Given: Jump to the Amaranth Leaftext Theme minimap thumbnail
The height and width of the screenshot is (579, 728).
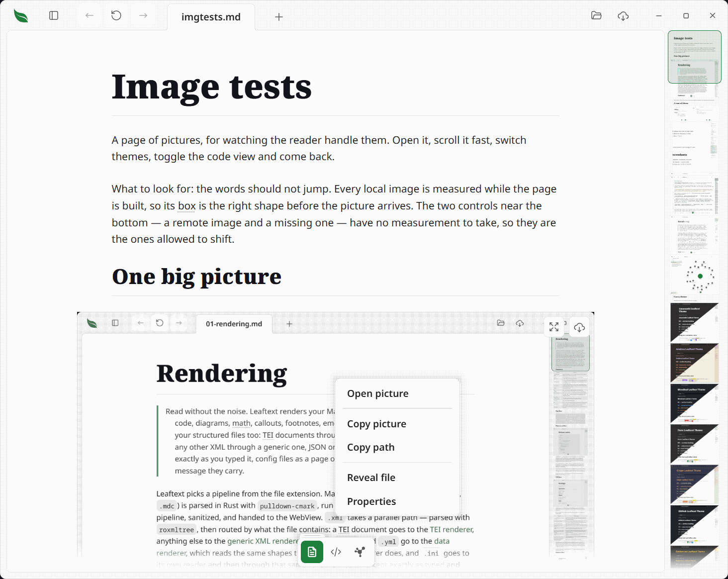Looking at the screenshot, I should coord(694,322).
